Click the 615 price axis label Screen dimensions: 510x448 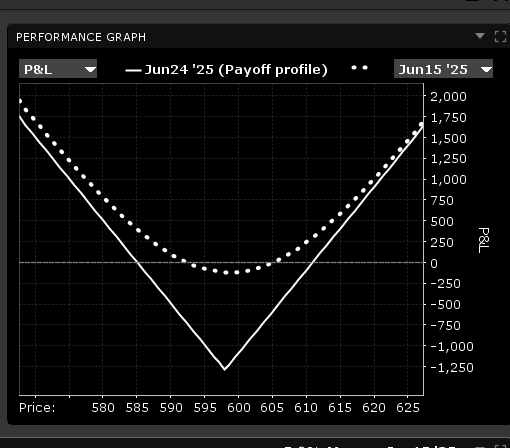340,408
